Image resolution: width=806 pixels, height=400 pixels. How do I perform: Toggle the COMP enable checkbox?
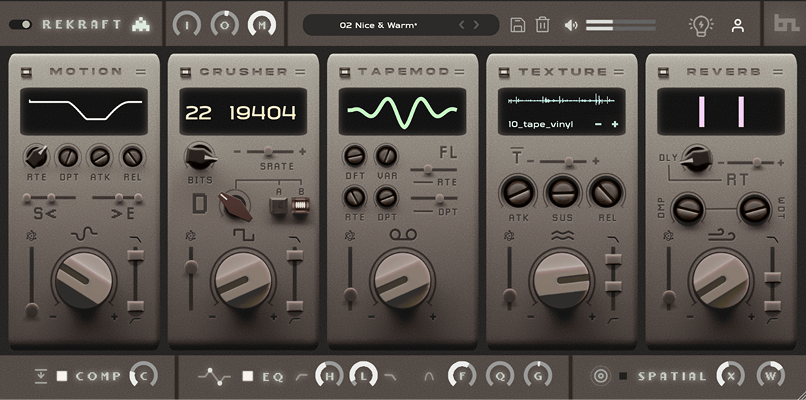tap(62, 376)
